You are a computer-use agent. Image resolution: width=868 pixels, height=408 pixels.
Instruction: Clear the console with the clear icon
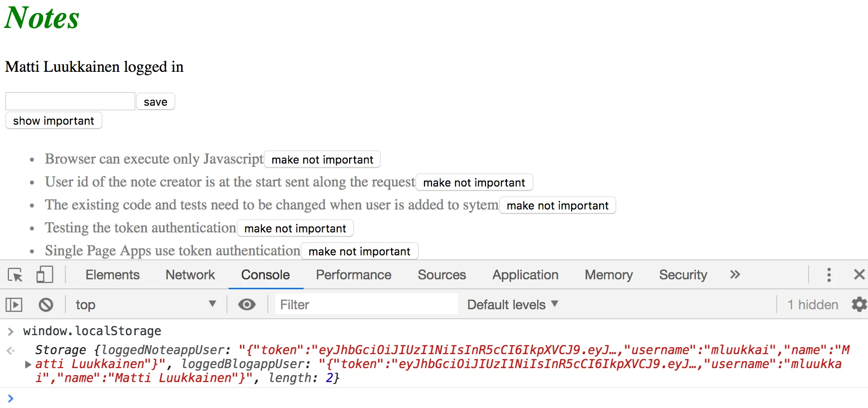pyautogui.click(x=46, y=304)
